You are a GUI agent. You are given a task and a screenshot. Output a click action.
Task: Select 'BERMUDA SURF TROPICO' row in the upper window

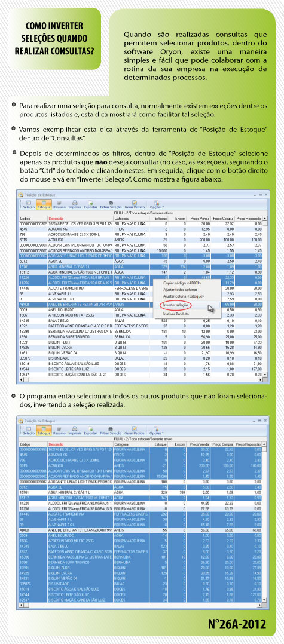tap(141, 336)
